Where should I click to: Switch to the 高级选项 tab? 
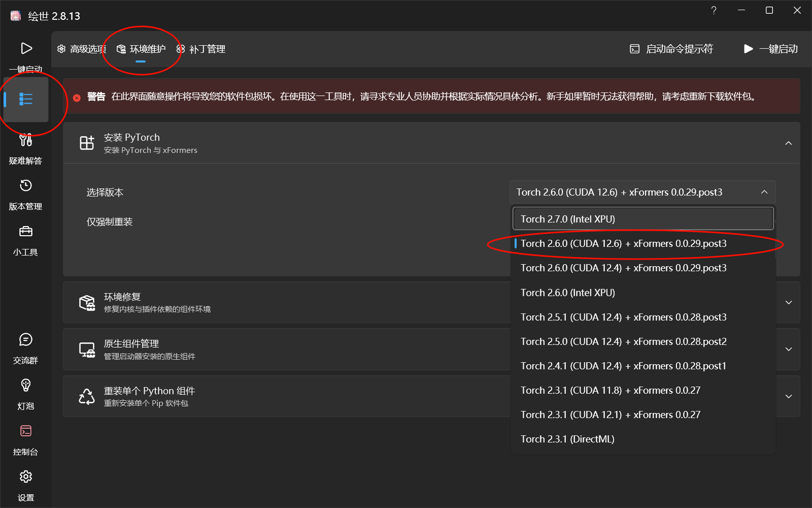click(x=82, y=49)
